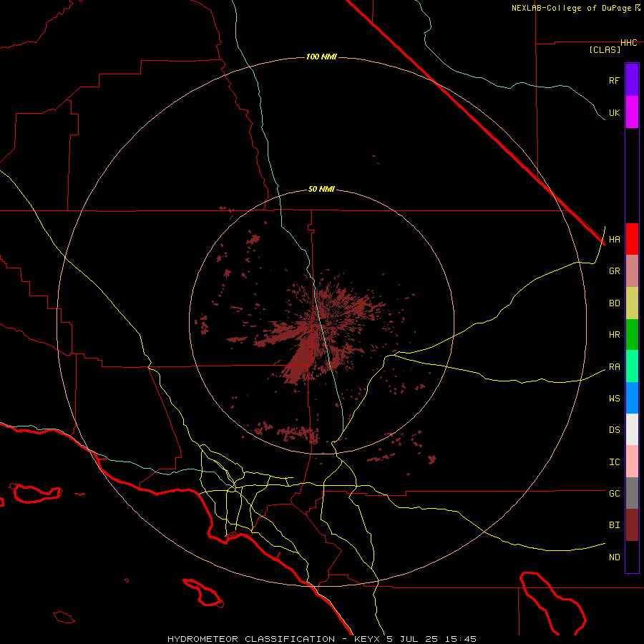Click the UK legend label
The image size is (644, 644).
tap(614, 112)
